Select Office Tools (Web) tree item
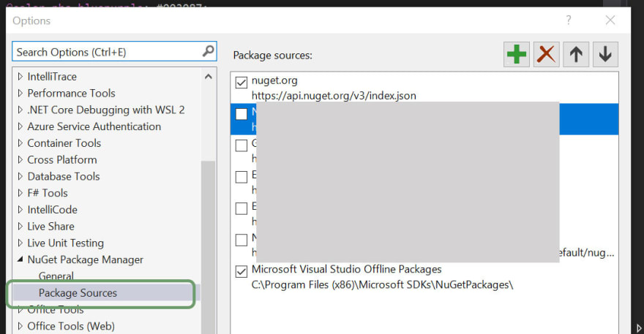This screenshot has width=644, height=334. pyautogui.click(x=71, y=326)
